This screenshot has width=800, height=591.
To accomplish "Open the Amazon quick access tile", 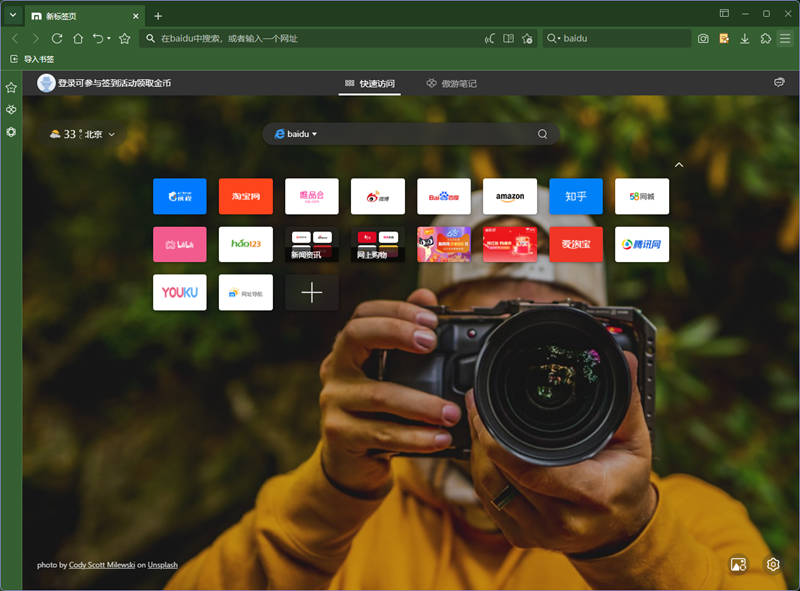I will pyautogui.click(x=509, y=196).
